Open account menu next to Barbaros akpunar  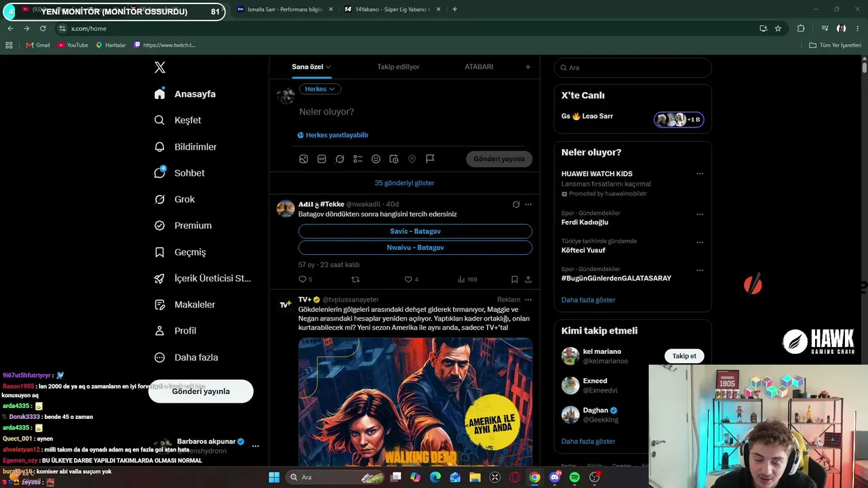coord(255,446)
